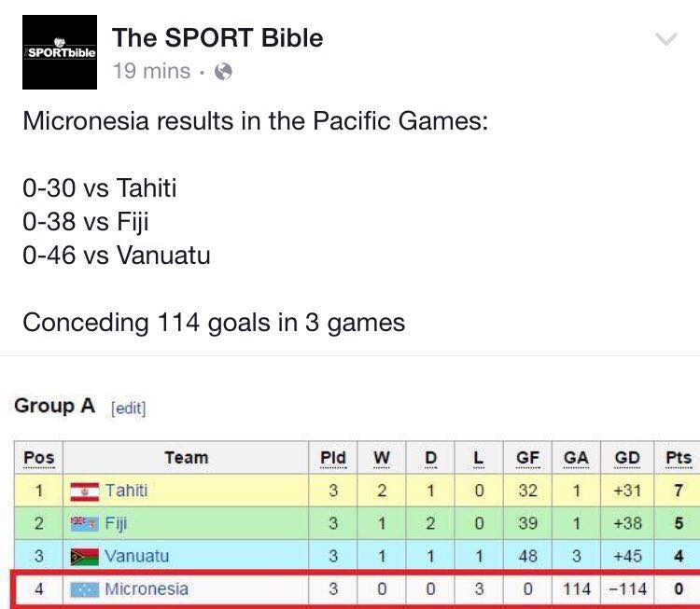
Task: Click the Pos column header
Action: pos(39,458)
